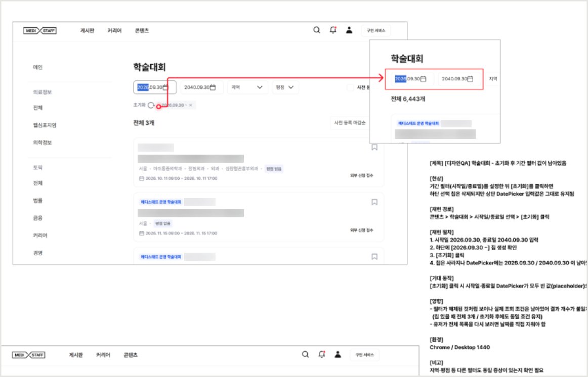Image resolution: width=588 pixels, height=377 pixels.
Task: Click the [재현 경로] heading in the QA note
Action: point(442,209)
